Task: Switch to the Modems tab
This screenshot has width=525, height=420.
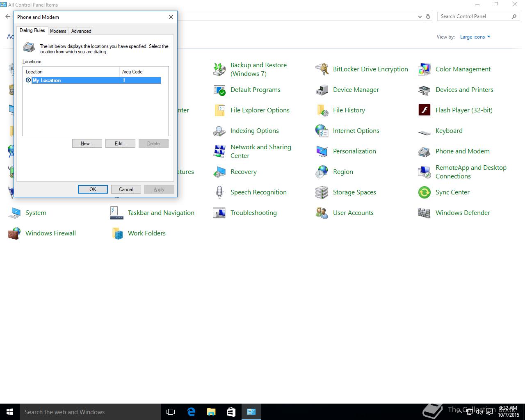Action: click(58, 31)
